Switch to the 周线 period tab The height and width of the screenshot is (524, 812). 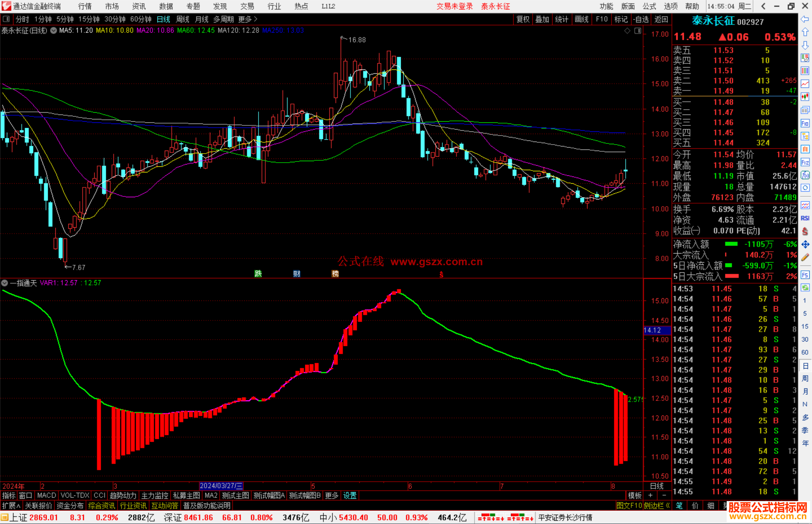[x=182, y=19]
